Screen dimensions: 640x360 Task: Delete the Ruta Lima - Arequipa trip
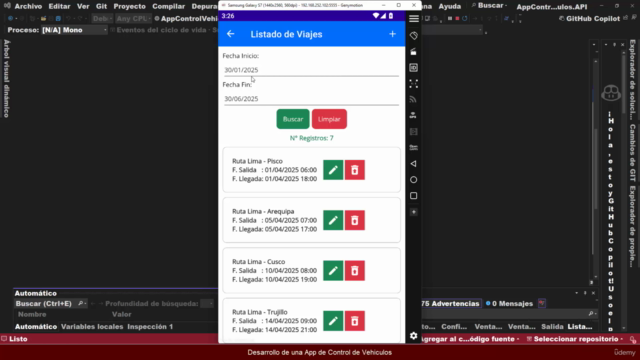point(355,220)
